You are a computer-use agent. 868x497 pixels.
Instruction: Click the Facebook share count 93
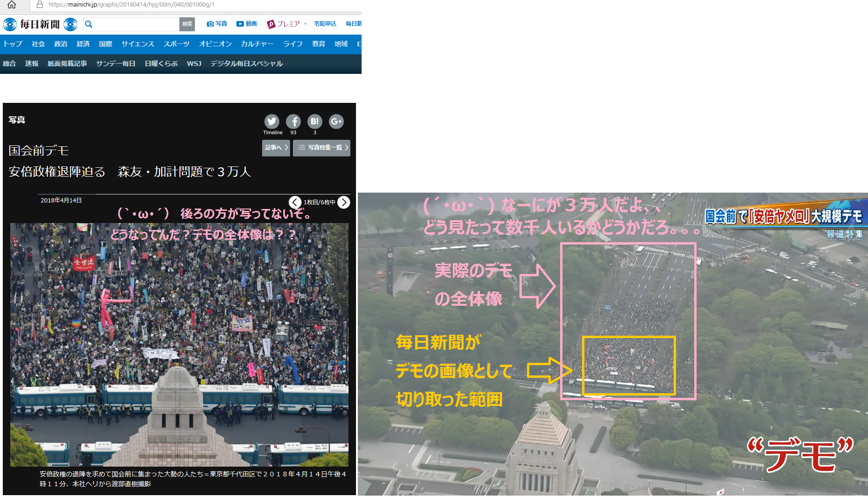click(x=293, y=133)
